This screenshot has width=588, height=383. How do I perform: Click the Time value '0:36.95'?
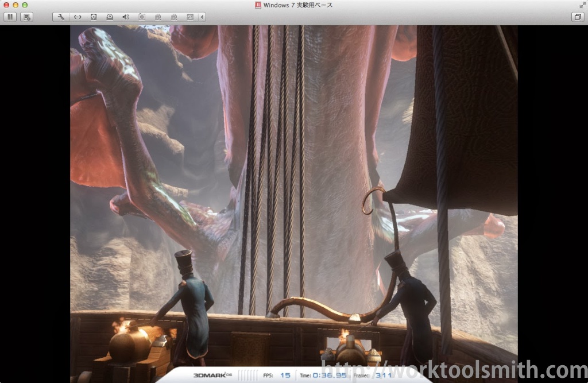pos(330,375)
